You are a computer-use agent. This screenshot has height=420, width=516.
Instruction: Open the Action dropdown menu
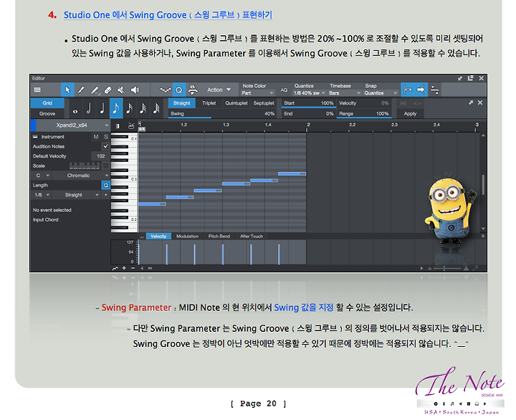coord(219,90)
